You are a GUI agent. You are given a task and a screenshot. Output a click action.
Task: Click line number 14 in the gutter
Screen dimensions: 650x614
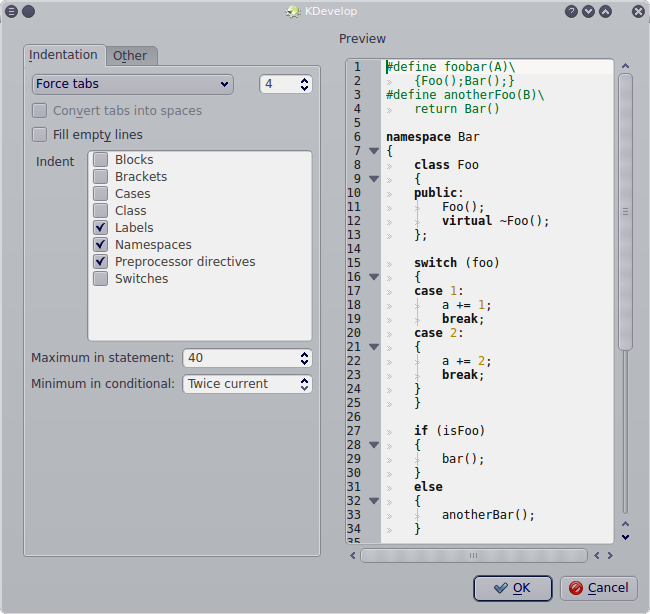[x=354, y=249]
